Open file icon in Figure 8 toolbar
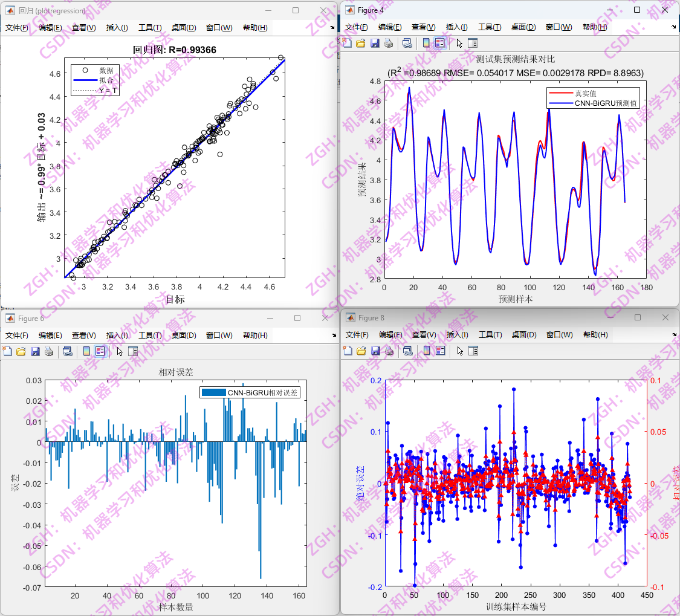The width and height of the screenshot is (680, 616). (x=361, y=351)
